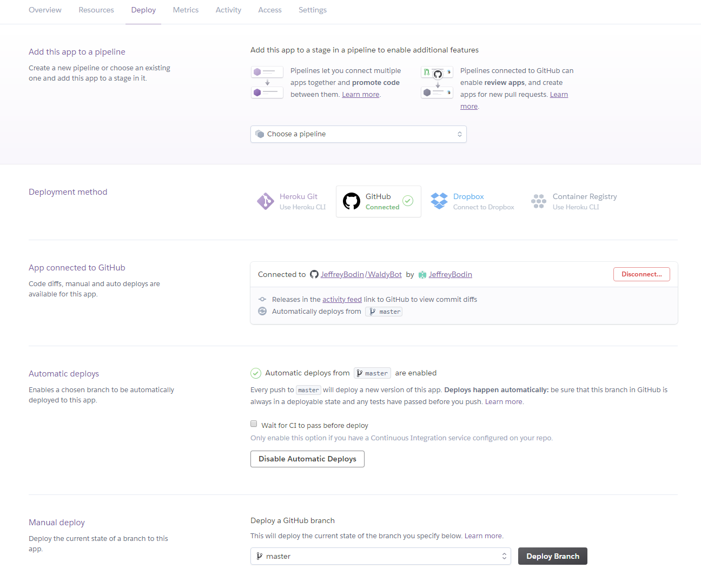Click master badge beside 'are enabled'
The width and height of the screenshot is (701, 588).
point(372,373)
